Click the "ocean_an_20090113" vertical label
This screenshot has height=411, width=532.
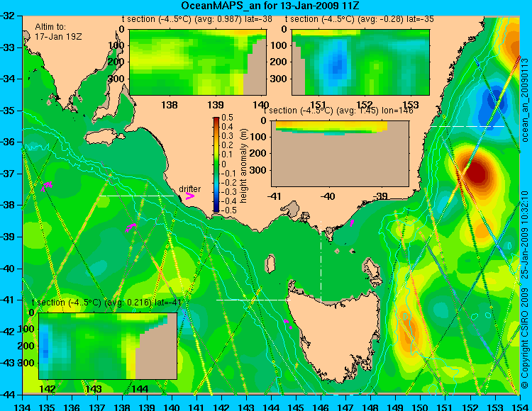pos(525,100)
